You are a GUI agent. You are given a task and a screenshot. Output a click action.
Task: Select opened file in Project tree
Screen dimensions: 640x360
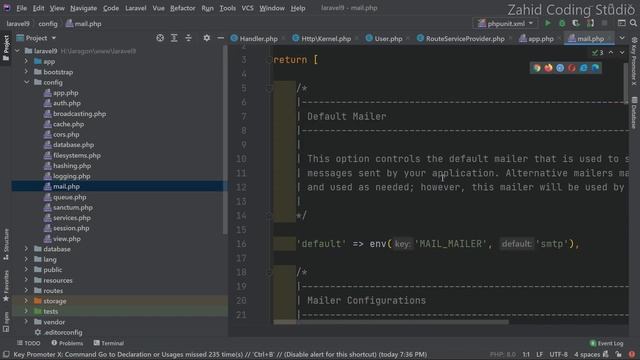click(x=160, y=38)
